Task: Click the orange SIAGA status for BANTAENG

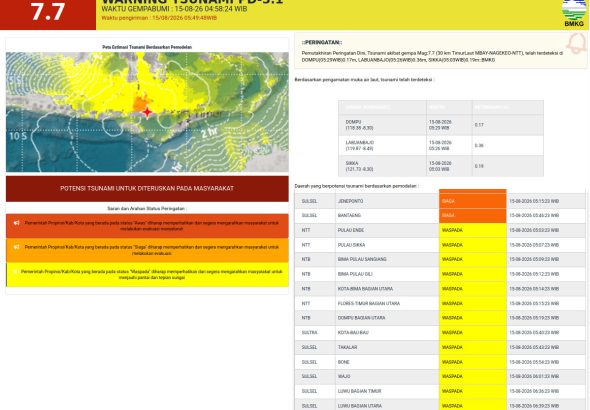Action: tap(473, 216)
